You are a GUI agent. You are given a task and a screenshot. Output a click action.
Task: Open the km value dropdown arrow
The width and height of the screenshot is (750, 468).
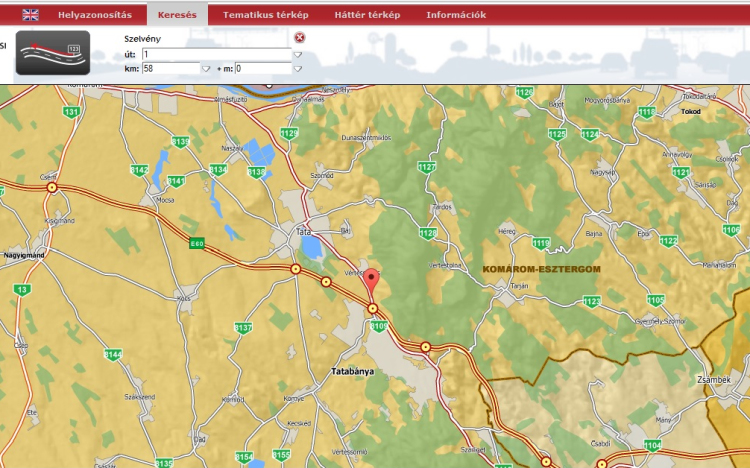206,69
